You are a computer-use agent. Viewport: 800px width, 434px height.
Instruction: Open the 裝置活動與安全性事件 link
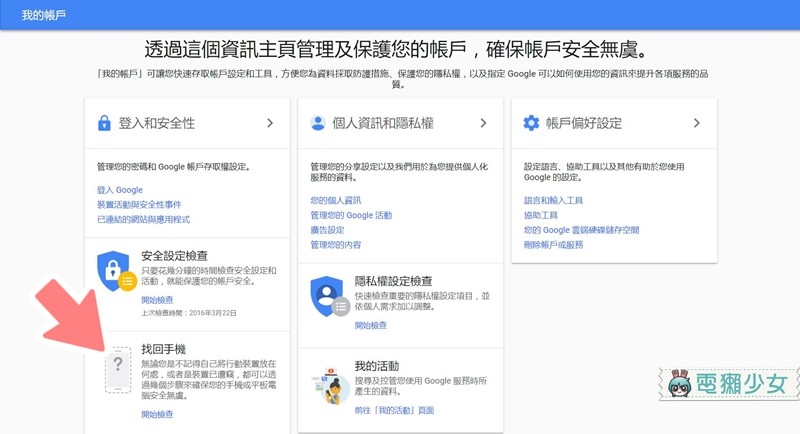[x=139, y=205]
